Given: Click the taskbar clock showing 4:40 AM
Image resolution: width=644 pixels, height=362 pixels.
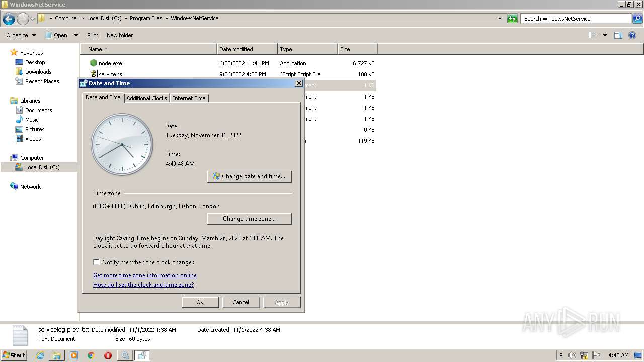Looking at the screenshot, I should coord(618,355).
